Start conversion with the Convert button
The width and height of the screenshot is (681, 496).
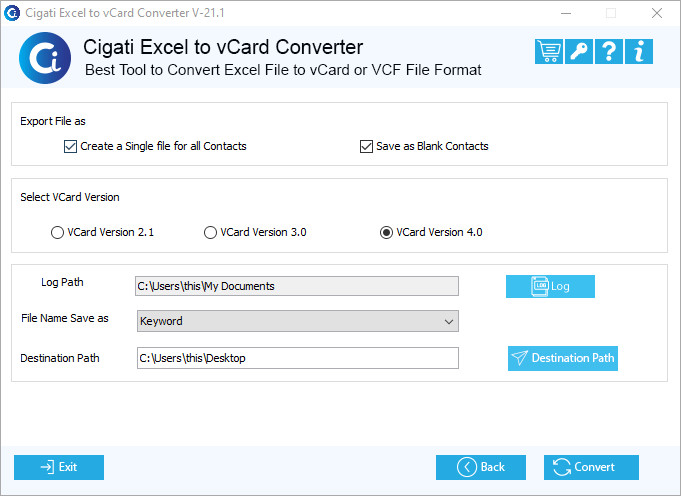(591, 467)
